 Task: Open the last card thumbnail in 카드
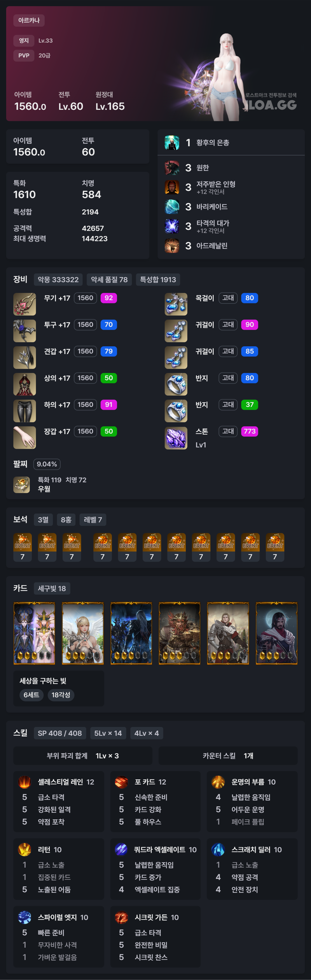click(x=276, y=633)
